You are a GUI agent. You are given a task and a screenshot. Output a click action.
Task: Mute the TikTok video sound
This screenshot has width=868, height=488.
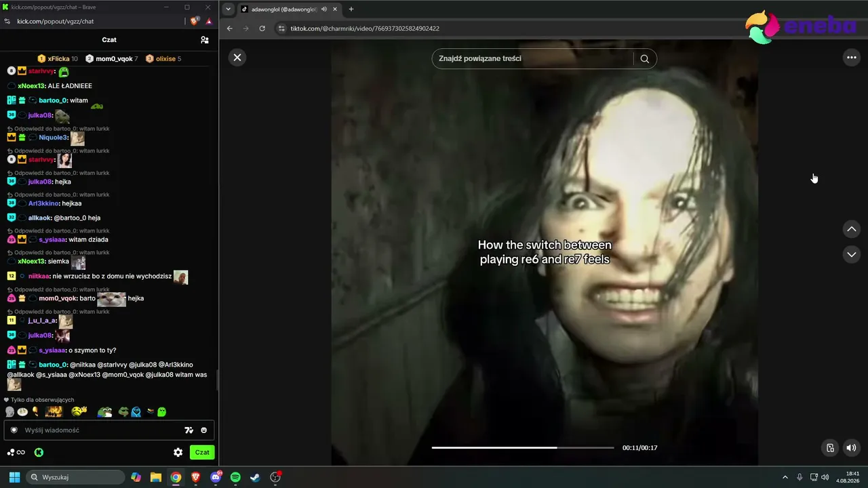[851, 447]
